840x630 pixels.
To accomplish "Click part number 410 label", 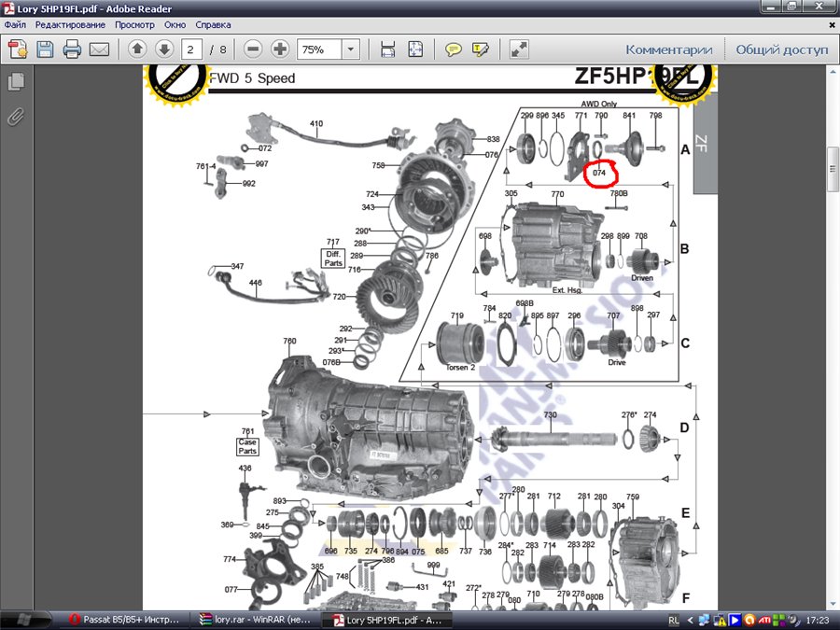I will (x=316, y=123).
